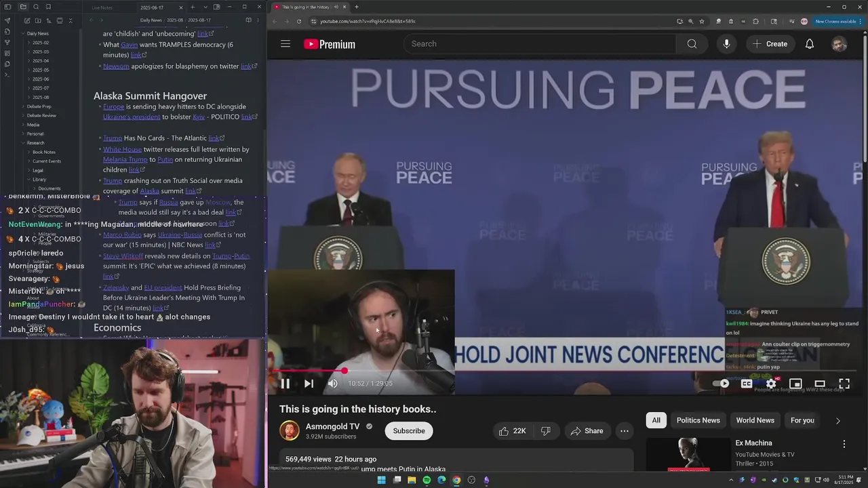Click the red video progress scrubber
Viewport: 868px width, 488px height.
pos(344,371)
